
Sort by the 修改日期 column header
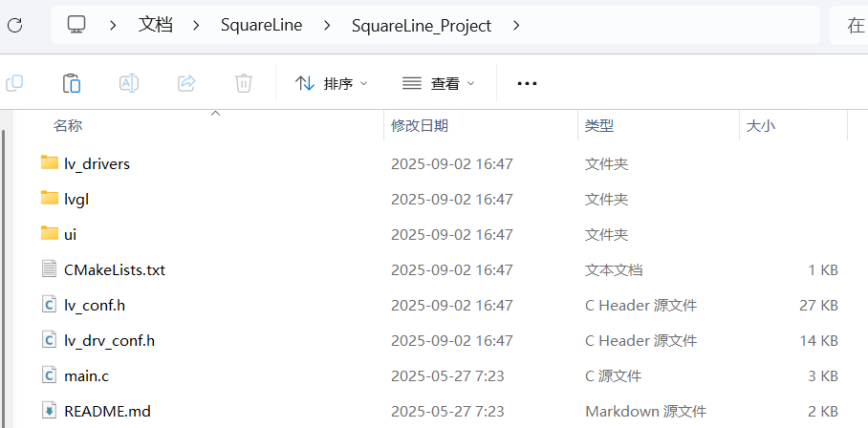click(420, 125)
